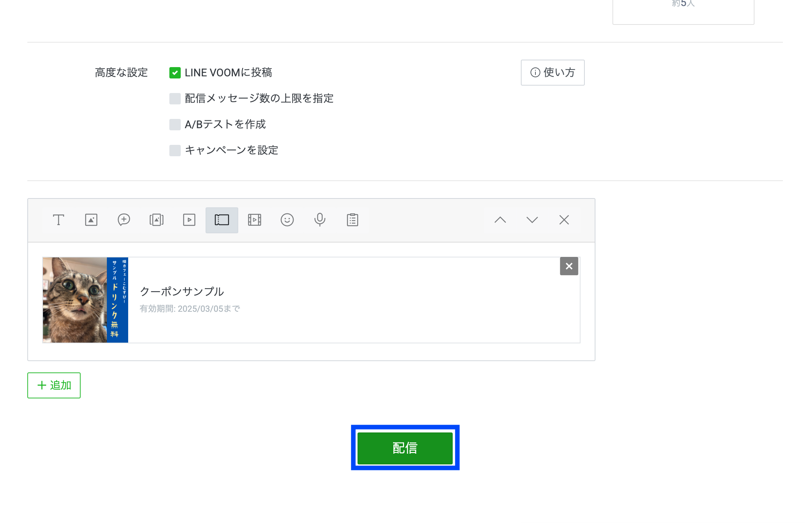
Task: Tick キャンペーンを設定 checkbox
Action: pyautogui.click(x=175, y=151)
